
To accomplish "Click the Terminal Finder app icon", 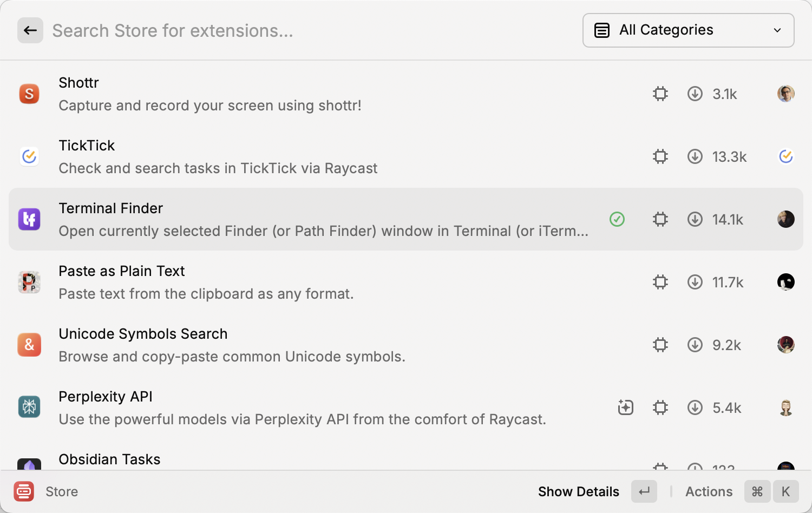I will (x=29, y=219).
